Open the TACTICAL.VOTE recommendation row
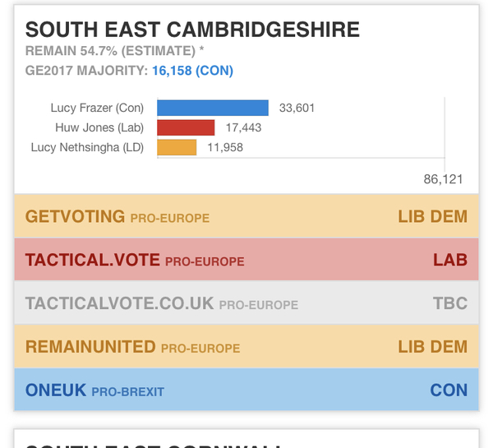Screen dimensions: 493x448 (x=246, y=260)
